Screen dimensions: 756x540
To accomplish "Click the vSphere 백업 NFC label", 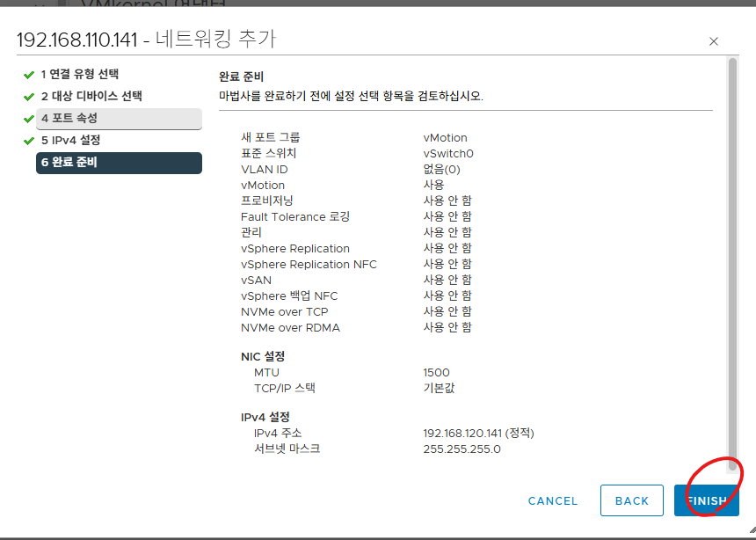I will click(289, 296).
